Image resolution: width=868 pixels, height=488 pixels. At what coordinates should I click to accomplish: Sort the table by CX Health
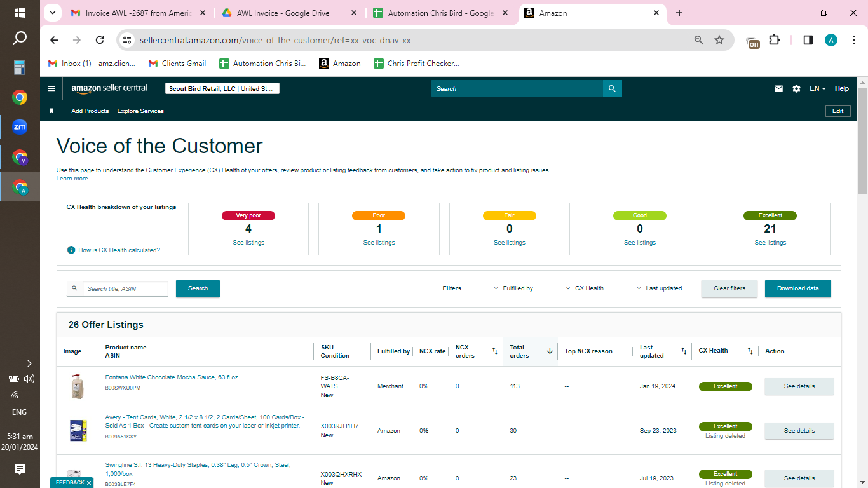tap(750, 351)
